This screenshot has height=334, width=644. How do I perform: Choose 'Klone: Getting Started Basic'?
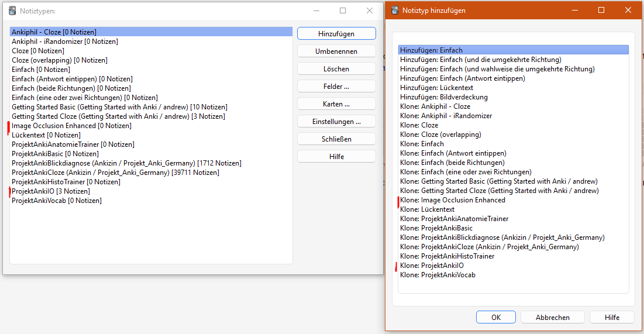(514, 181)
